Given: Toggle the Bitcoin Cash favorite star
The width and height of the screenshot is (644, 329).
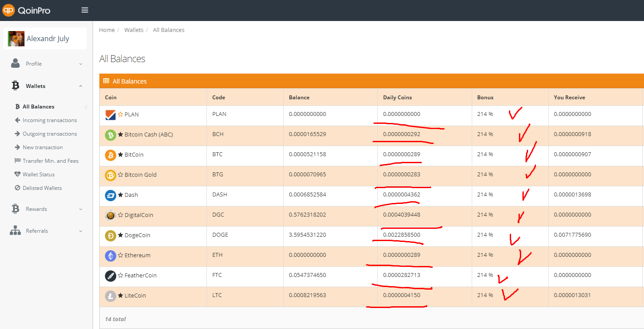Looking at the screenshot, I should pyautogui.click(x=120, y=134).
